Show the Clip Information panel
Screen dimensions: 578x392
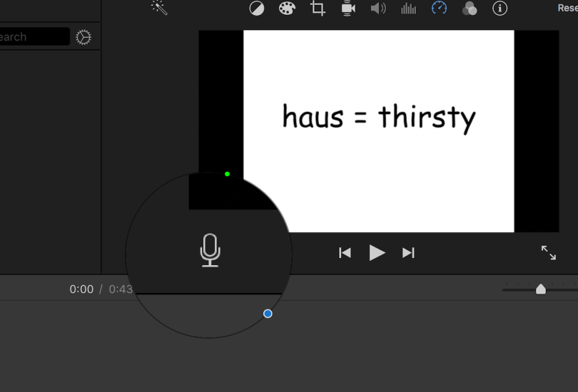500,9
